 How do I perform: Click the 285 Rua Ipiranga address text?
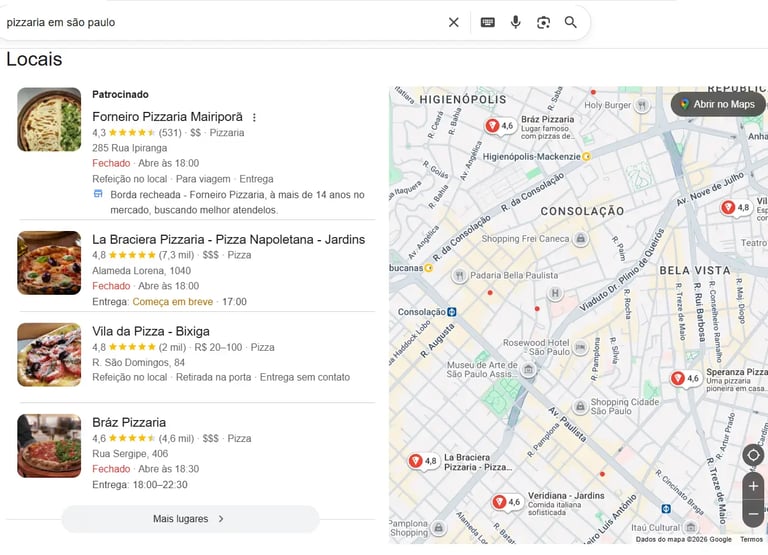(x=129, y=148)
